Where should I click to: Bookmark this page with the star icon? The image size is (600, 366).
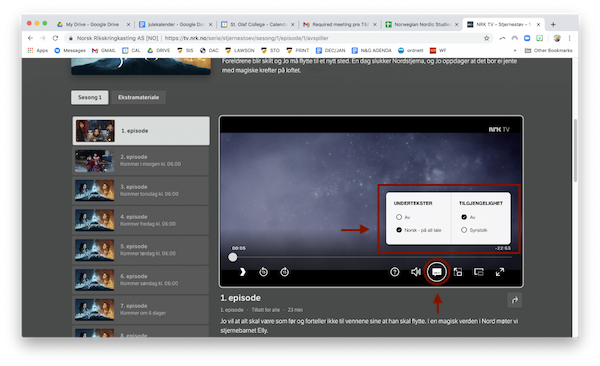[x=486, y=38]
